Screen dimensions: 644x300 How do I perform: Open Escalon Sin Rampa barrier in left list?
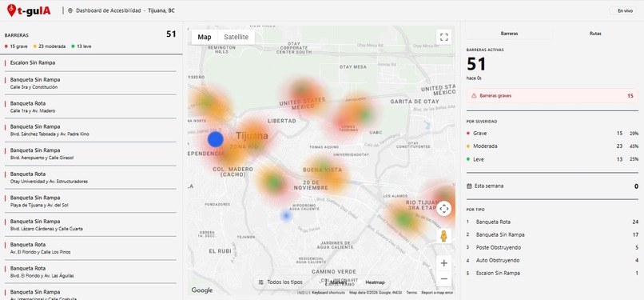pyautogui.click(x=90, y=63)
